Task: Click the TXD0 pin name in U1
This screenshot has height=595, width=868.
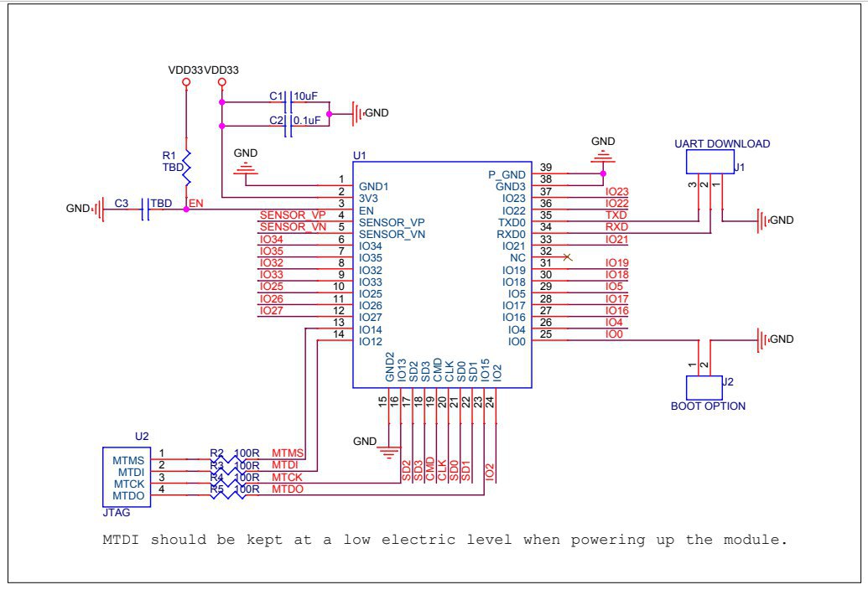Action: (512, 222)
